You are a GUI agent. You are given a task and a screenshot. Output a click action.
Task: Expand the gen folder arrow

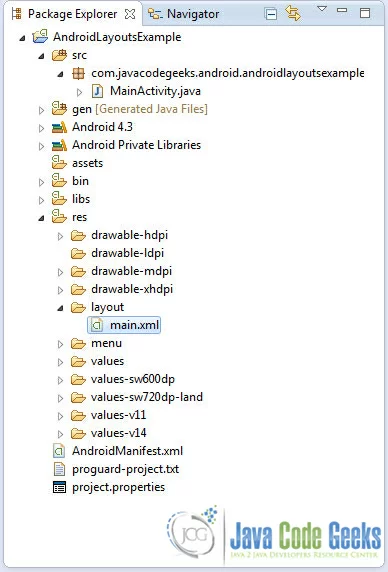pyautogui.click(x=42, y=110)
